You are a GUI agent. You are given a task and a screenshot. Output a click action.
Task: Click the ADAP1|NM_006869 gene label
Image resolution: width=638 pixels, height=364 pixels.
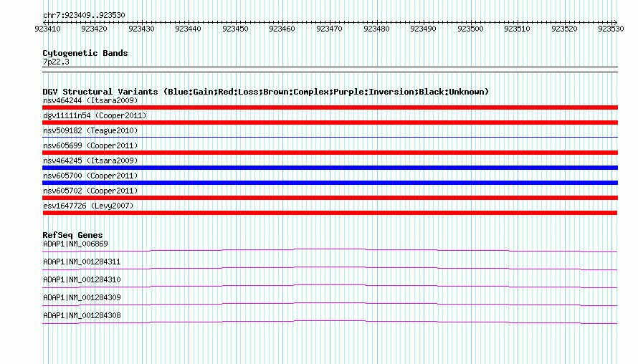coord(75,244)
